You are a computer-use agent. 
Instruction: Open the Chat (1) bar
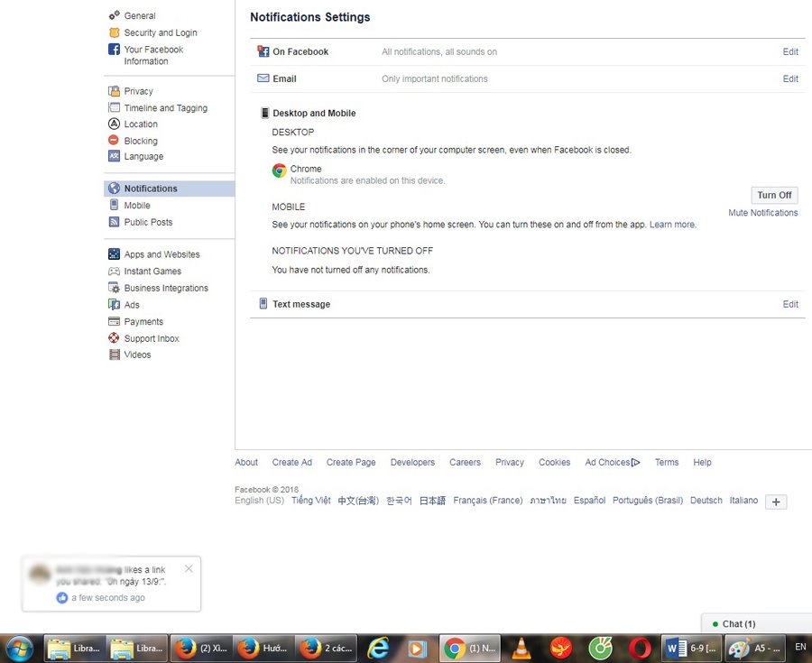[x=738, y=623]
